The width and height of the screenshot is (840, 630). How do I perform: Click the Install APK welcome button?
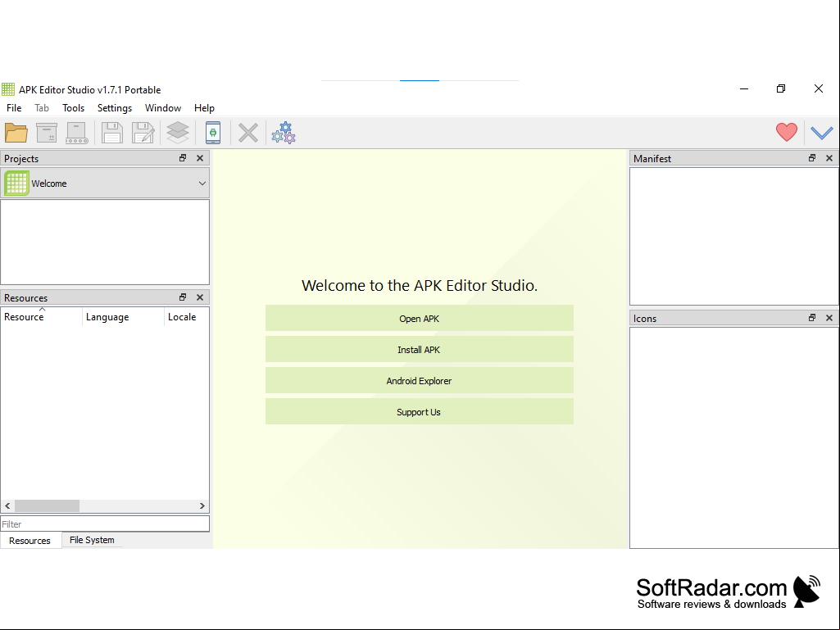click(x=420, y=349)
